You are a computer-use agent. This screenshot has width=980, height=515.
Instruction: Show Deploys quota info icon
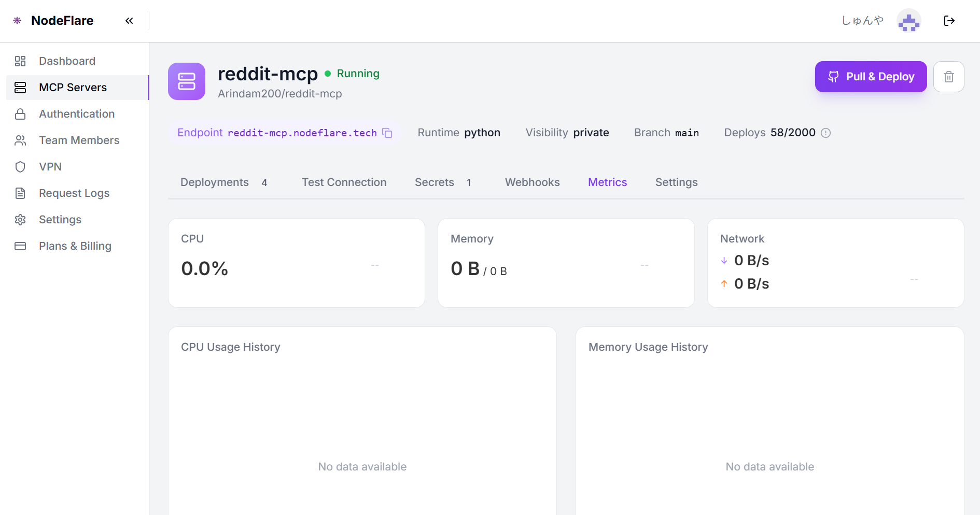click(826, 133)
